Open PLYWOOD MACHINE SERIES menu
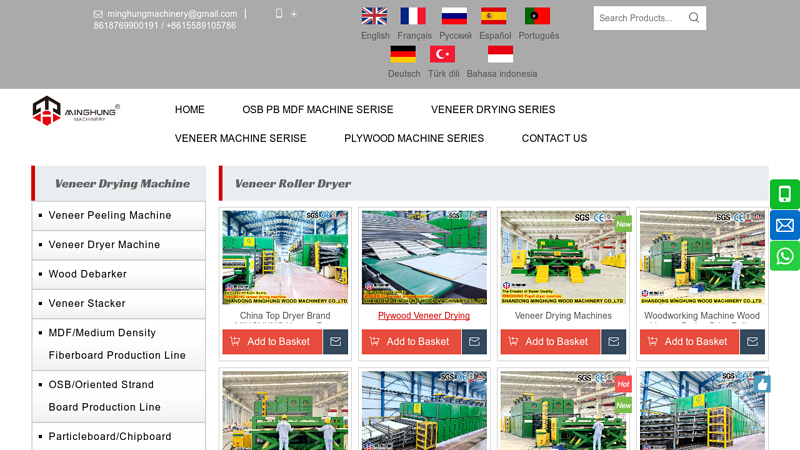The image size is (800, 450). (414, 138)
